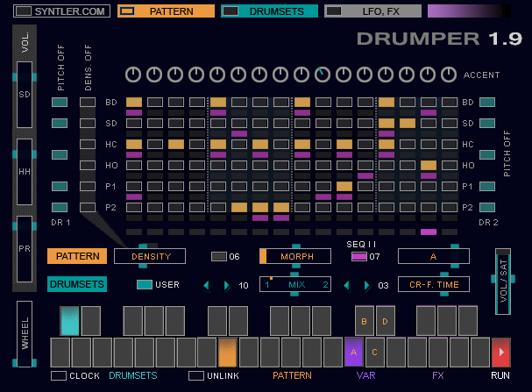Toggle P2 step 8 in the grid

281,207
